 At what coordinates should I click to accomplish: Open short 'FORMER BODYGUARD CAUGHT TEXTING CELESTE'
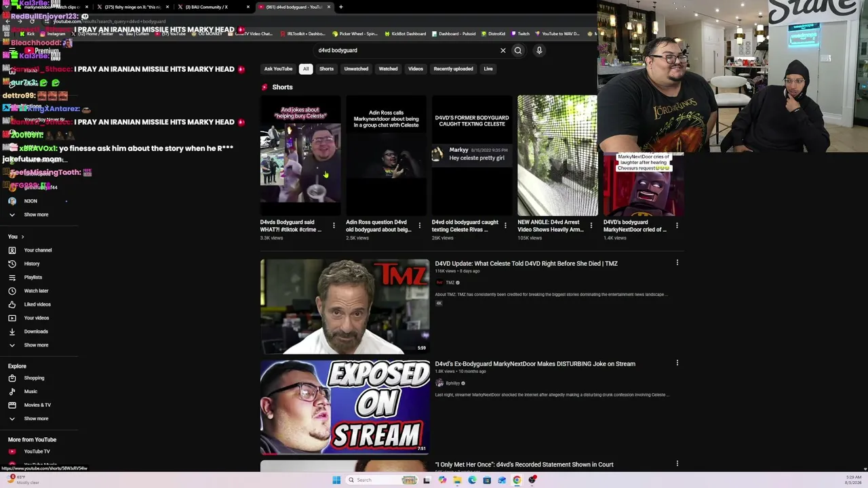point(472,155)
